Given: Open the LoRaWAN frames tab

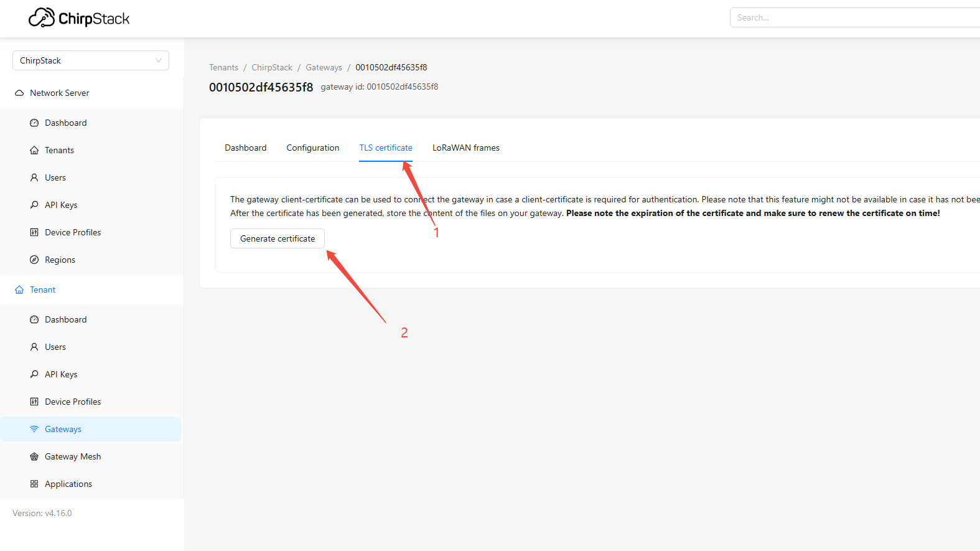Looking at the screenshot, I should click(465, 148).
